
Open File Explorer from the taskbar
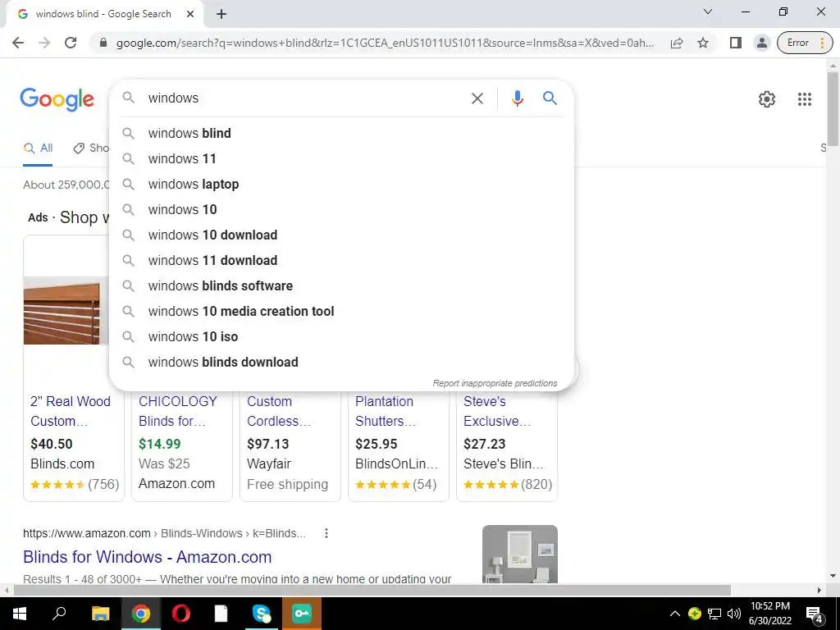pyautogui.click(x=100, y=614)
